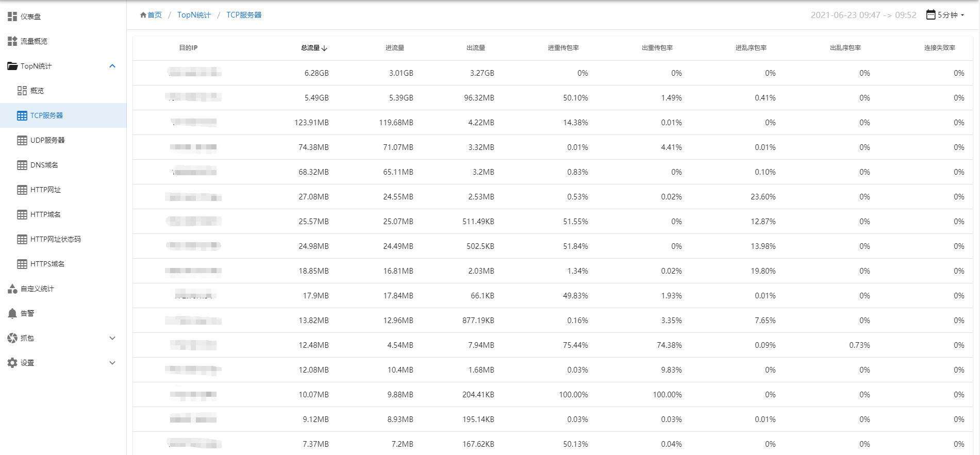Expand the 设置 submenu chevron
Image resolution: width=980 pixels, height=455 pixels.
112,363
